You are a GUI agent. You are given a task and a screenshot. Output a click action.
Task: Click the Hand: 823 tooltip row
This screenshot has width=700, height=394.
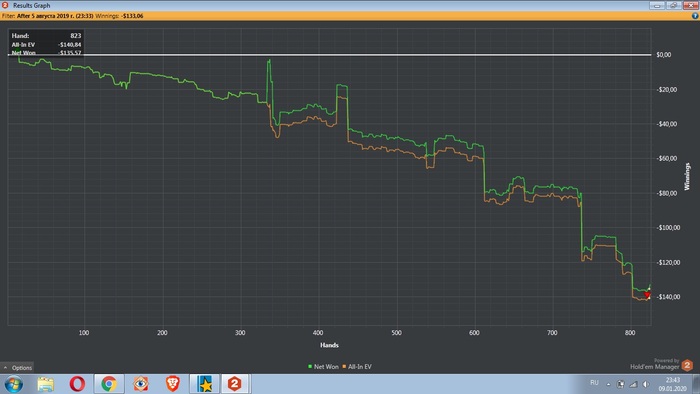click(x=46, y=36)
